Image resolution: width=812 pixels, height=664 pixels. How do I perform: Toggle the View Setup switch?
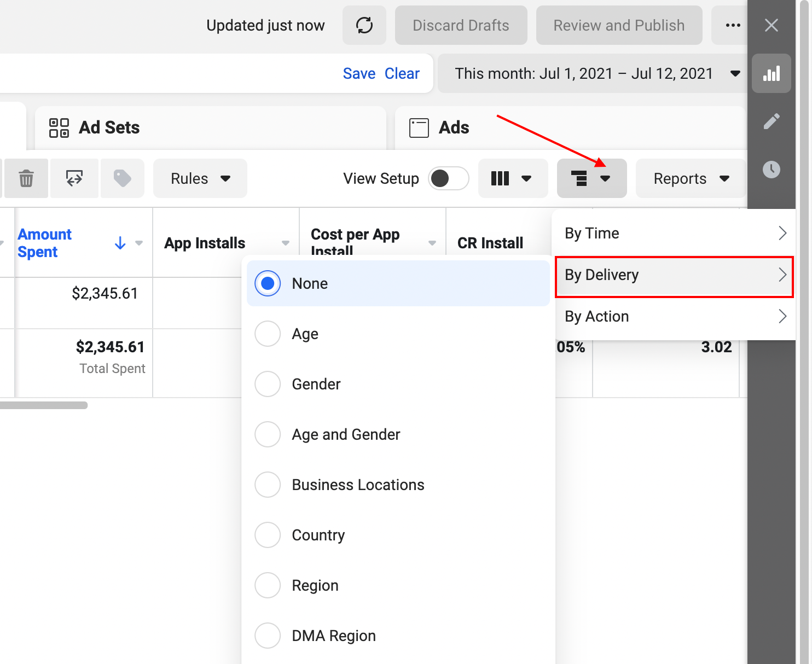point(448,178)
